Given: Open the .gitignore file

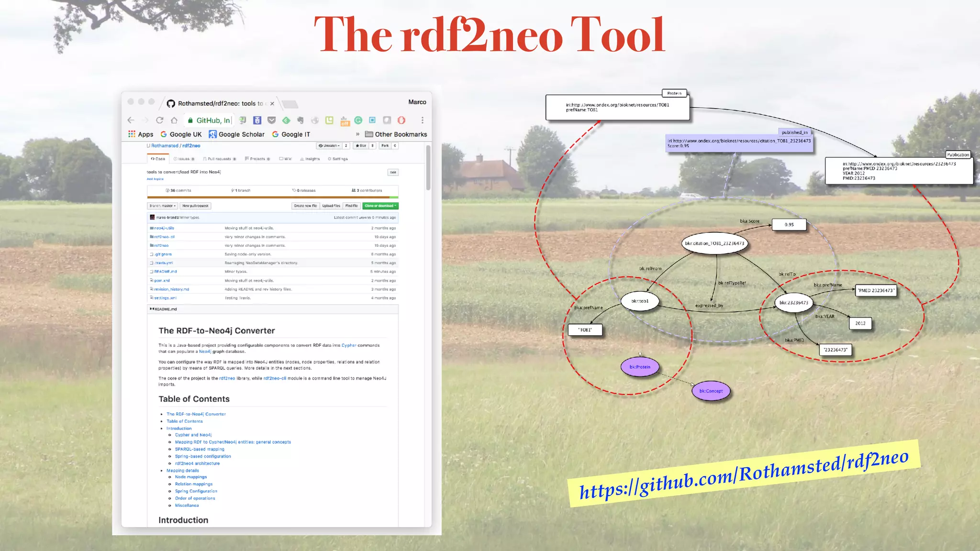Looking at the screenshot, I should click(163, 254).
